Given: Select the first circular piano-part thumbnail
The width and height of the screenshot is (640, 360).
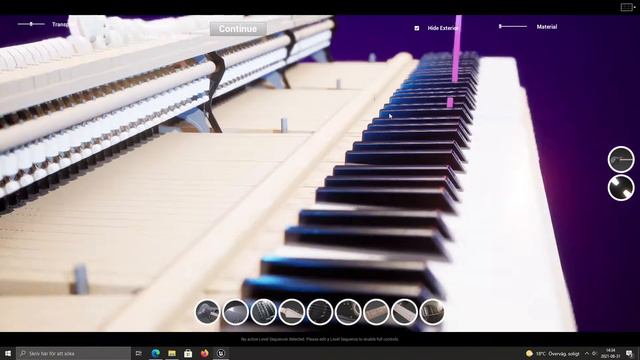Looking at the screenshot, I should point(208,312).
